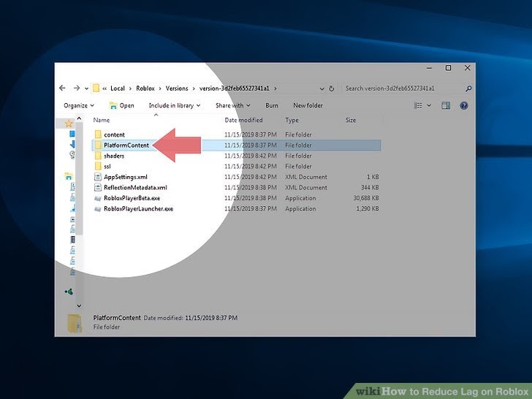Click the address bar folder icon

click(96, 88)
